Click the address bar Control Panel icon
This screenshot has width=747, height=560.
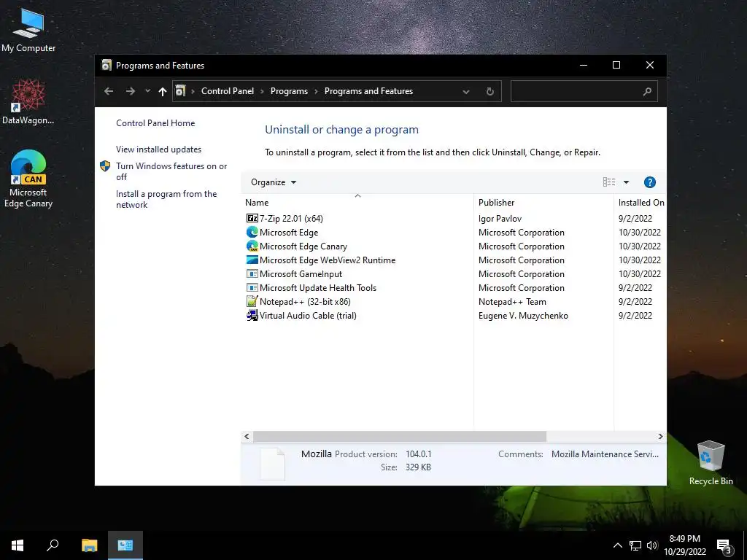click(x=180, y=90)
